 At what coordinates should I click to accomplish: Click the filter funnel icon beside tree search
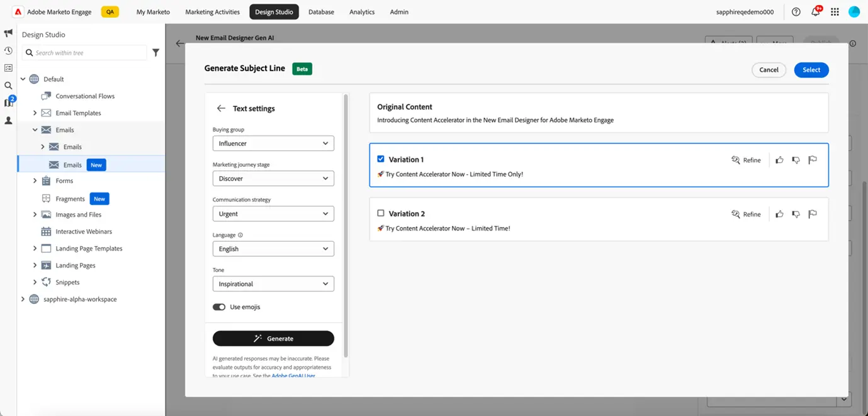pos(155,53)
